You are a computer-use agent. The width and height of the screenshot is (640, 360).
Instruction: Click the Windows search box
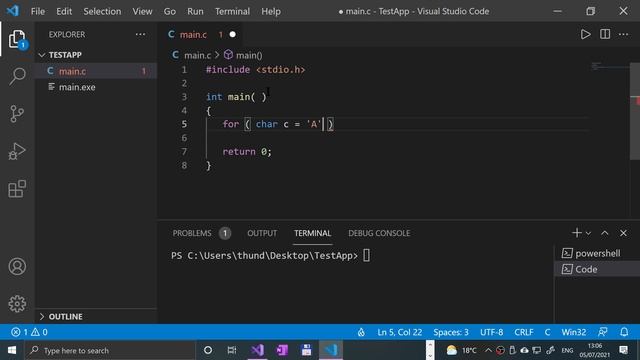110,350
